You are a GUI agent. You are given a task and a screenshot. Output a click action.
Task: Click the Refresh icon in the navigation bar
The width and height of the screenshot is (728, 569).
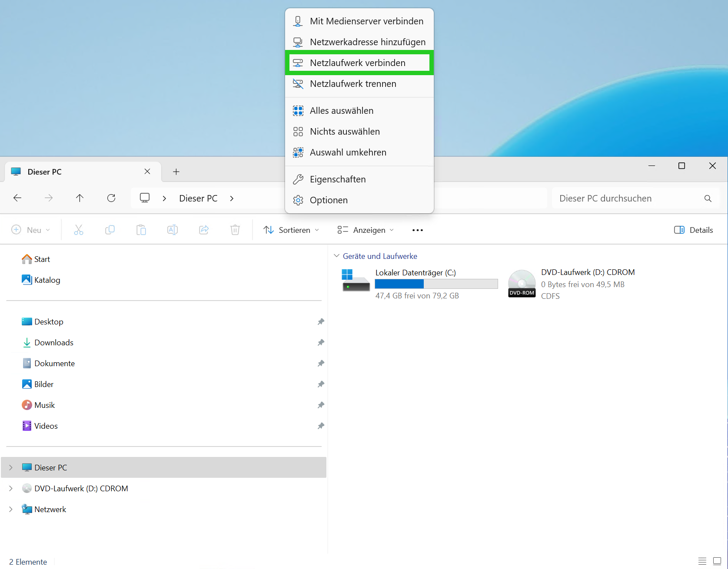tap(111, 198)
